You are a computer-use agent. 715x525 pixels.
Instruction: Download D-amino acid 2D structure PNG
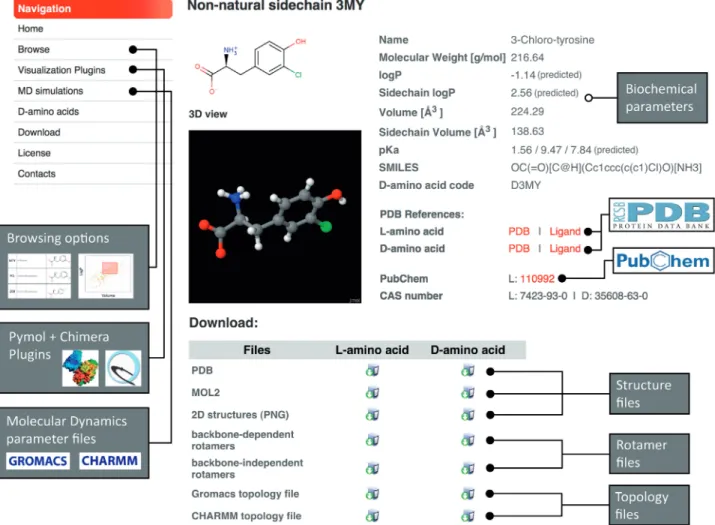point(467,415)
